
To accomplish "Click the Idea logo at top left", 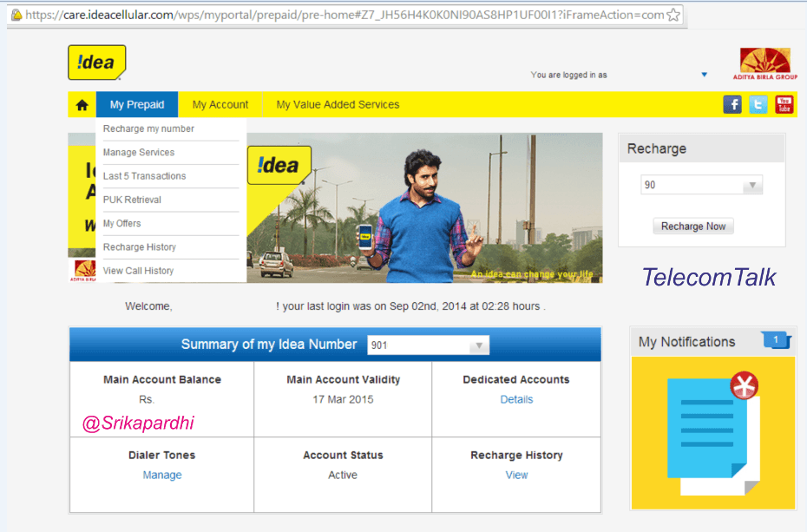I will pyautogui.click(x=97, y=62).
